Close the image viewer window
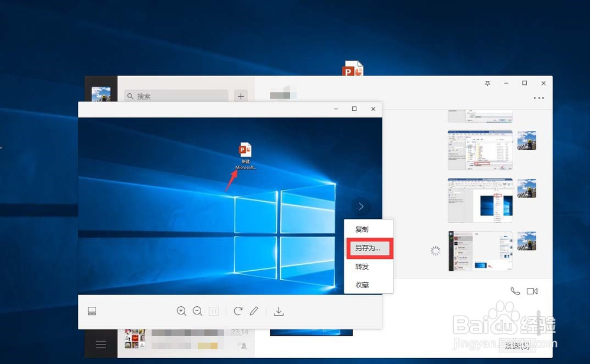 coord(373,109)
